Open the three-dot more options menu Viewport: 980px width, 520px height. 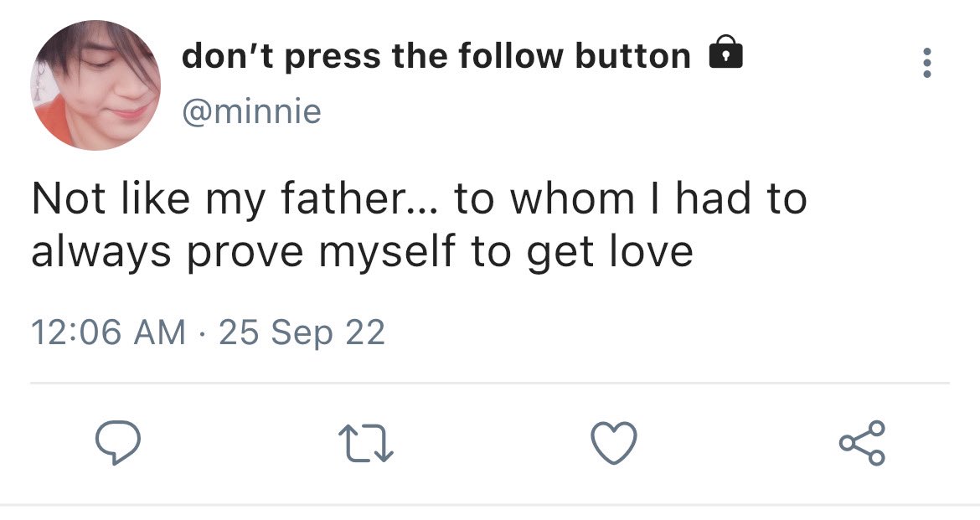tap(926, 63)
